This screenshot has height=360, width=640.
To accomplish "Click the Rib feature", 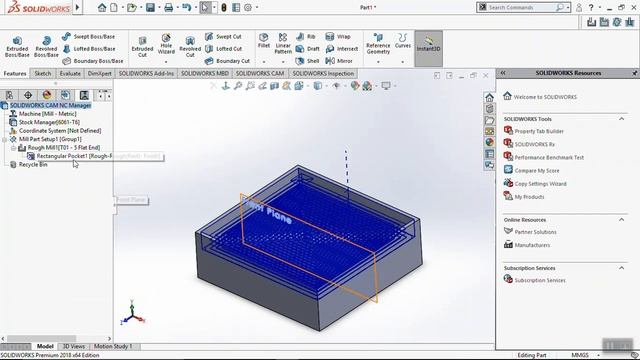I will tap(306, 37).
